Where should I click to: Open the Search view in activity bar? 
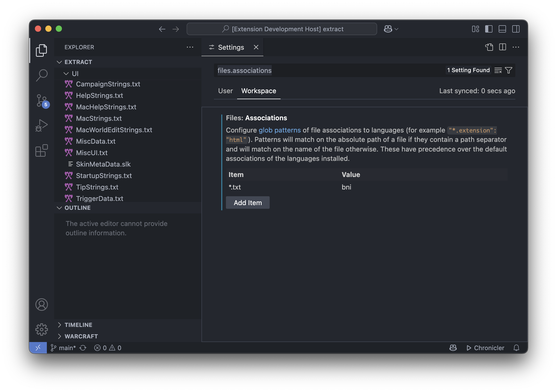(x=42, y=75)
